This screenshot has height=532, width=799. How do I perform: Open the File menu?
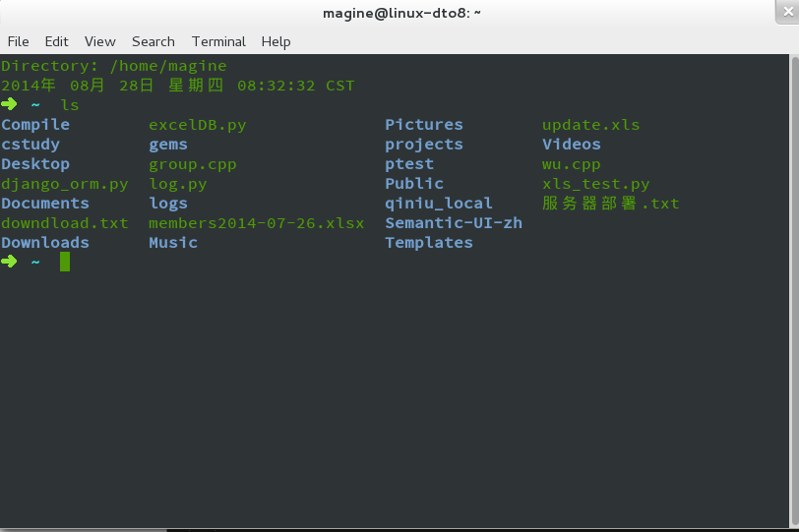coord(18,41)
